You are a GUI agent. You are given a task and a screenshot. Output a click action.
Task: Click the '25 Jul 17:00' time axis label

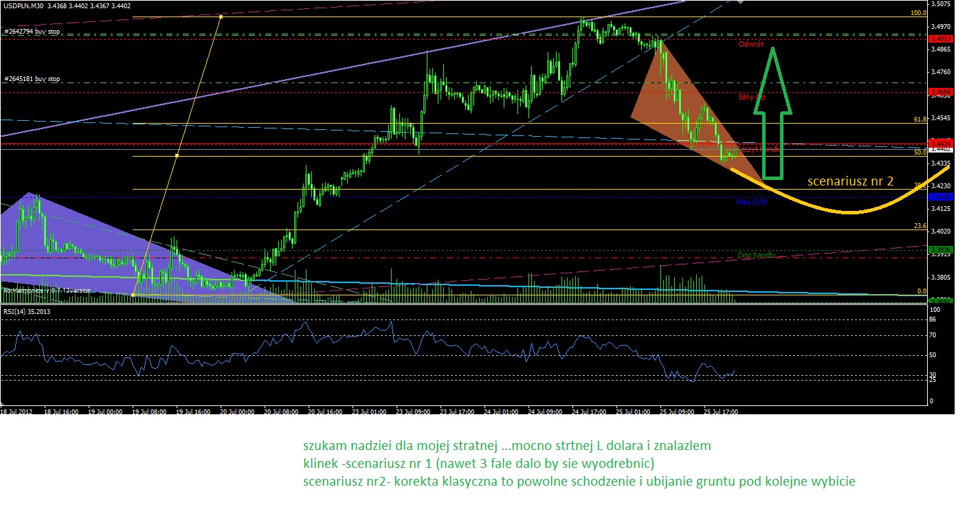(720, 412)
